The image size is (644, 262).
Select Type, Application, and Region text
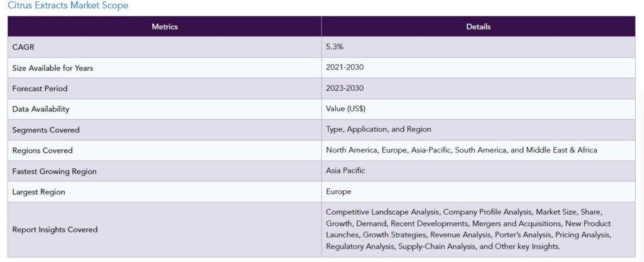(x=379, y=129)
